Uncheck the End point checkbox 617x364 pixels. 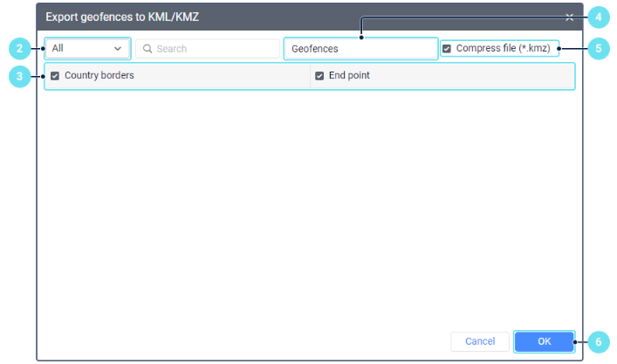[319, 76]
